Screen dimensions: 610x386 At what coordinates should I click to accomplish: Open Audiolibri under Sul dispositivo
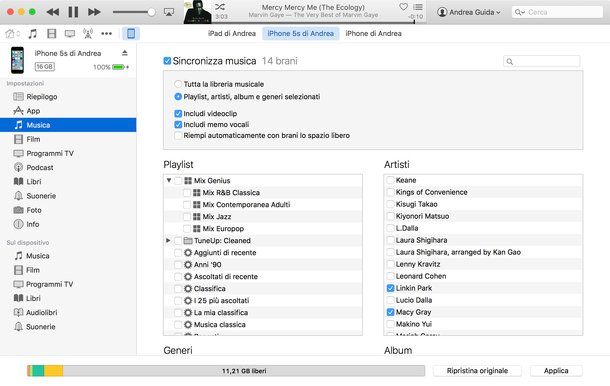(68, 312)
